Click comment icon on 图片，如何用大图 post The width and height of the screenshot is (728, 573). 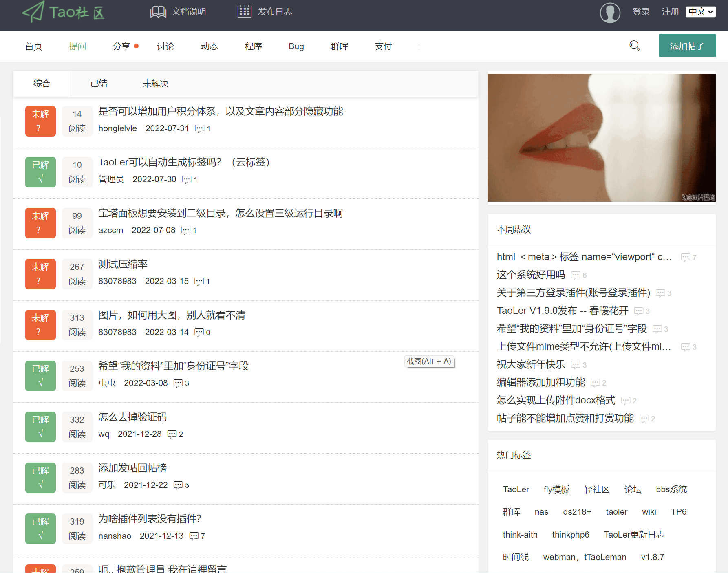(x=199, y=333)
